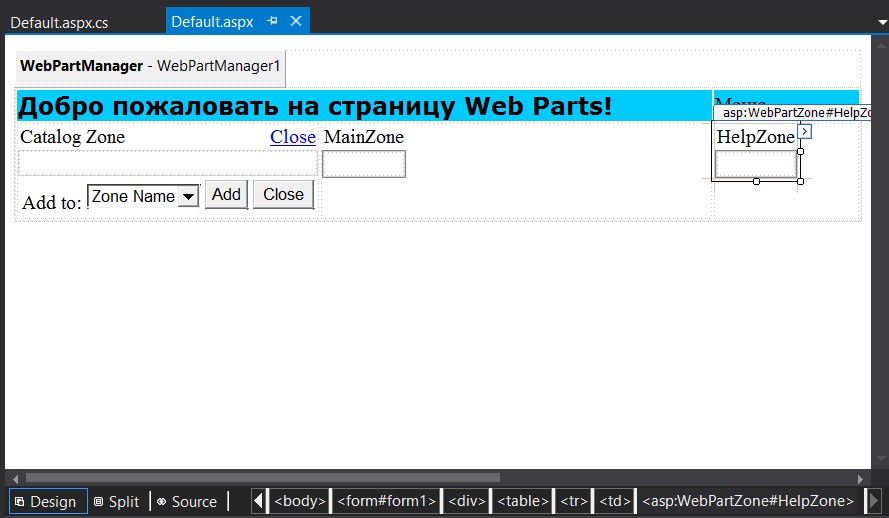This screenshot has width=889, height=518.
Task: Click the horizontal scrollbar right arrow
Action: (860, 479)
